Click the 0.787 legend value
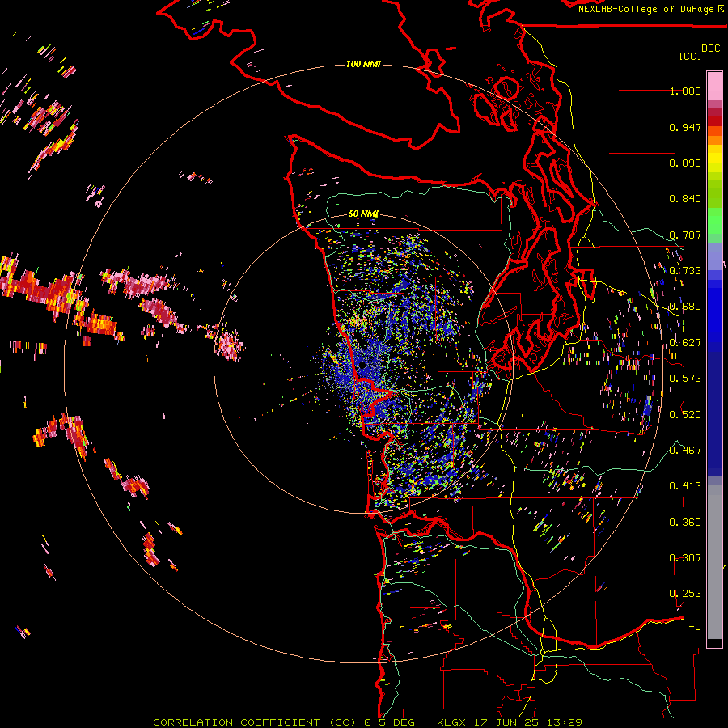Viewport: 728px width, 728px height. coord(685,235)
